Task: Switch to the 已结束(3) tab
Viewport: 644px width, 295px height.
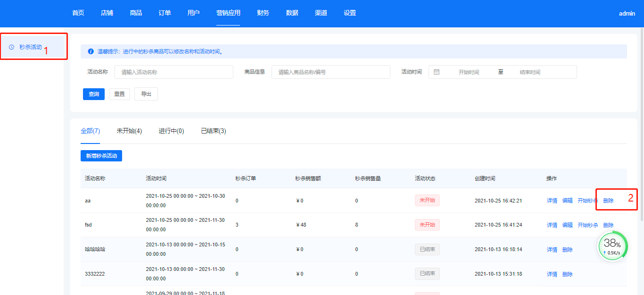Action: (x=213, y=131)
